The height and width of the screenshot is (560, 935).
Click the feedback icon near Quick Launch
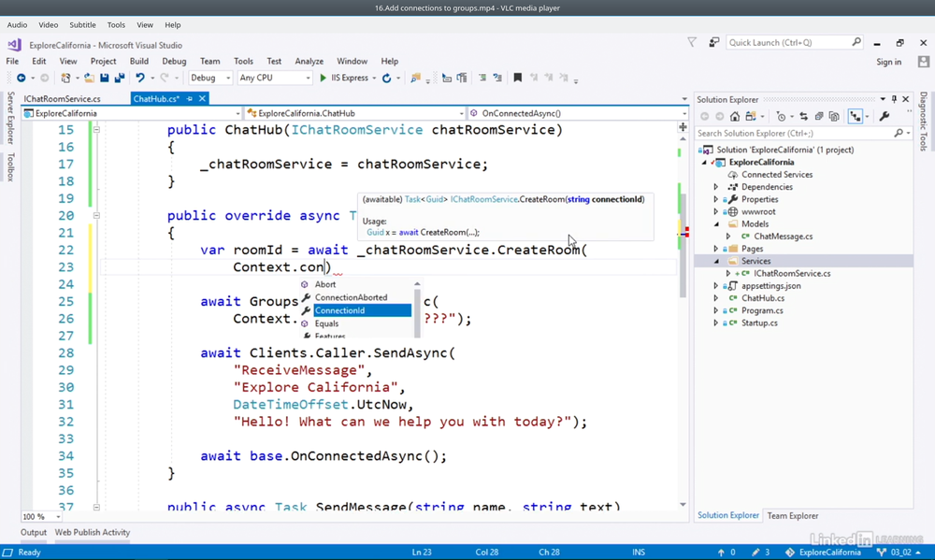[x=713, y=42]
